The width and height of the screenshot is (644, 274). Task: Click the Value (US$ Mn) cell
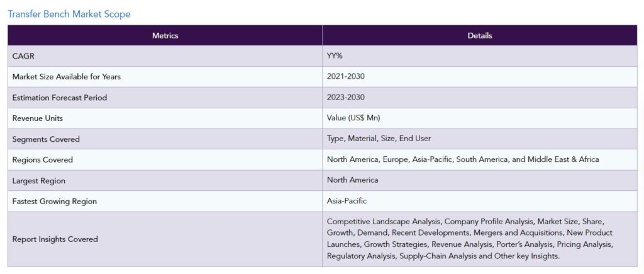pyautogui.click(x=353, y=118)
